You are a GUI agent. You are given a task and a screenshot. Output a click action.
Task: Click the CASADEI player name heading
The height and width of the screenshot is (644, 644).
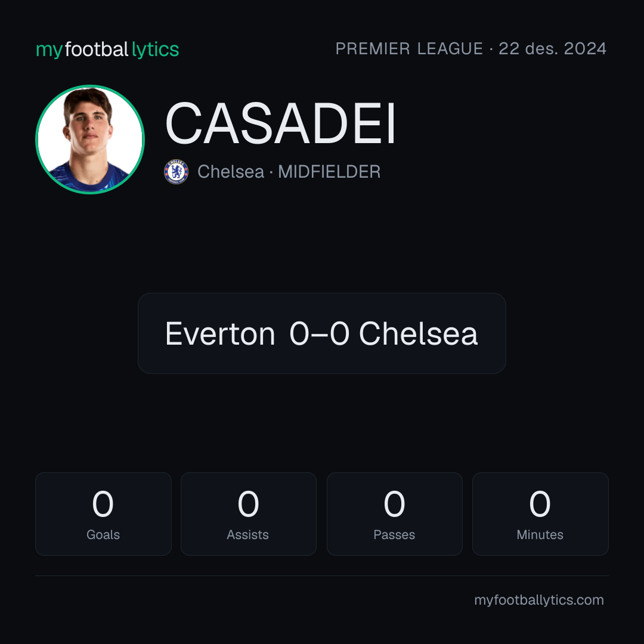[x=280, y=123]
